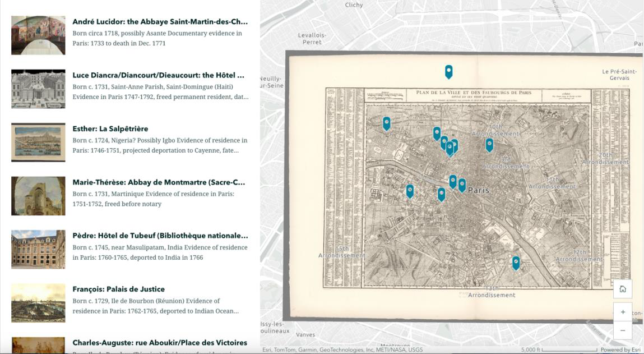Select the pin beside the 10th Arrondissement label

(489, 145)
